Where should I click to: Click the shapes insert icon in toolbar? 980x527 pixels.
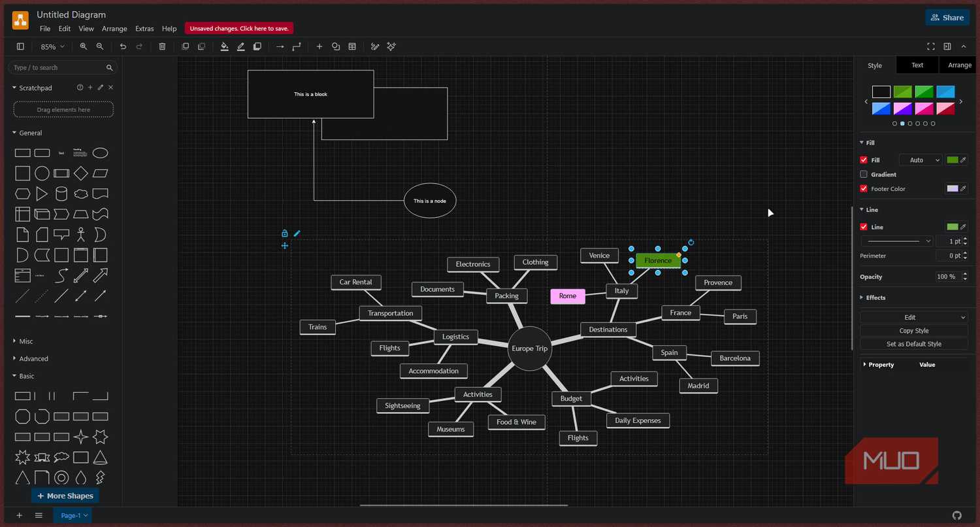(x=336, y=46)
